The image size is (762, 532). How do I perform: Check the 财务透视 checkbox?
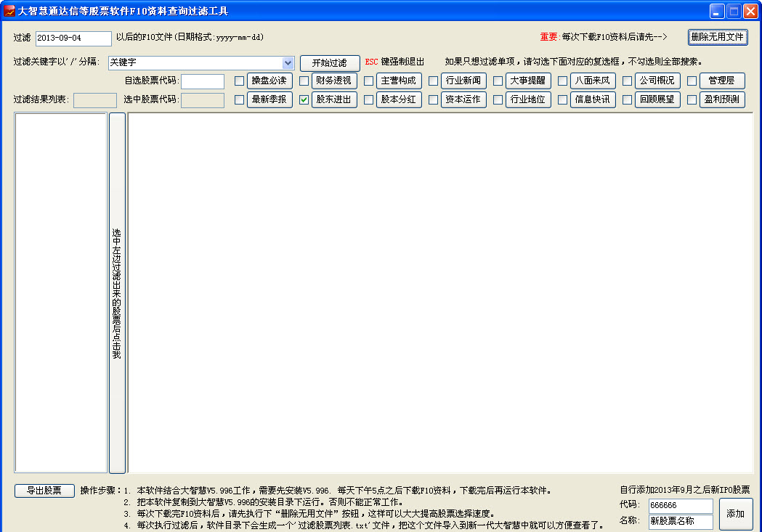[304, 81]
